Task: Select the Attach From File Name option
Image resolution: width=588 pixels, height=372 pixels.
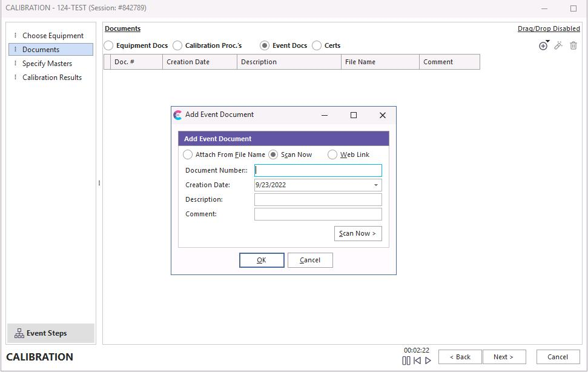Action: tap(188, 154)
